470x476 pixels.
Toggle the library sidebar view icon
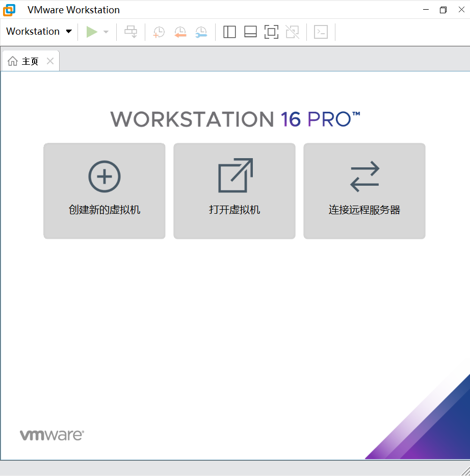point(229,32)
